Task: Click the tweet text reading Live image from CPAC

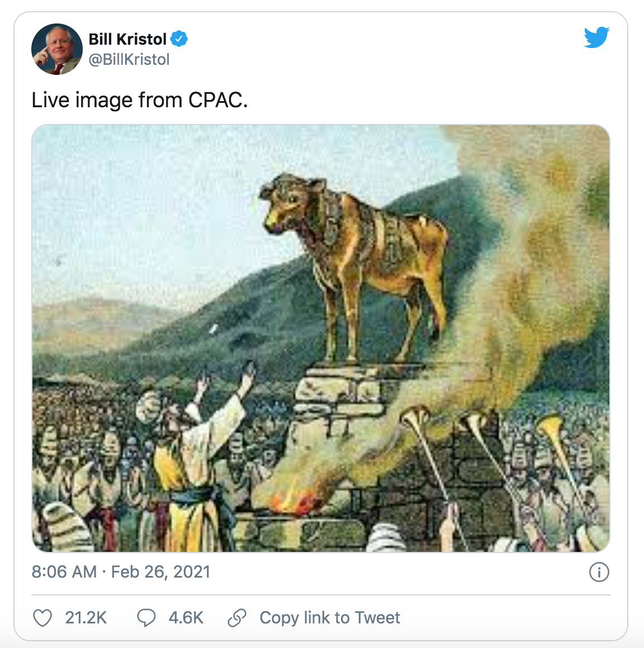Action: 140,101
